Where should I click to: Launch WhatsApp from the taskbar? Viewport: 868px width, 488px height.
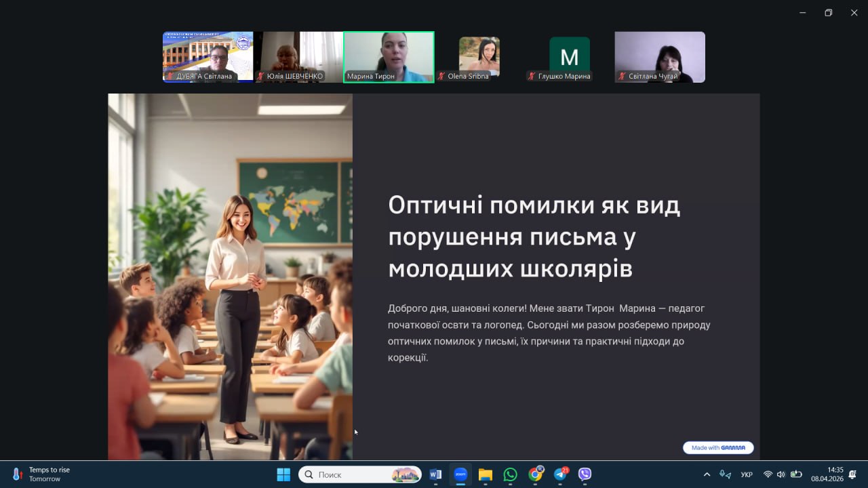point(510,474)
